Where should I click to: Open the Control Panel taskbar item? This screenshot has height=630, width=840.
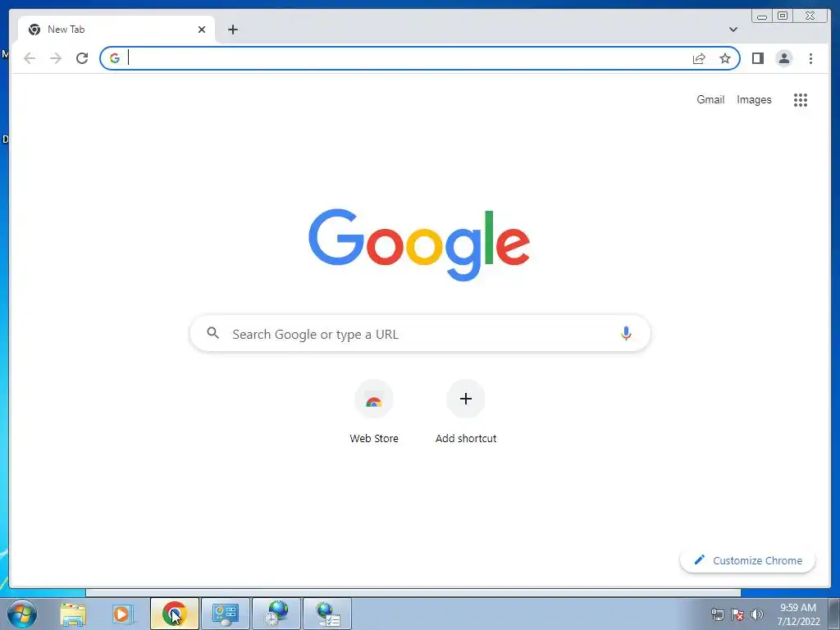(x=225, y=614)
